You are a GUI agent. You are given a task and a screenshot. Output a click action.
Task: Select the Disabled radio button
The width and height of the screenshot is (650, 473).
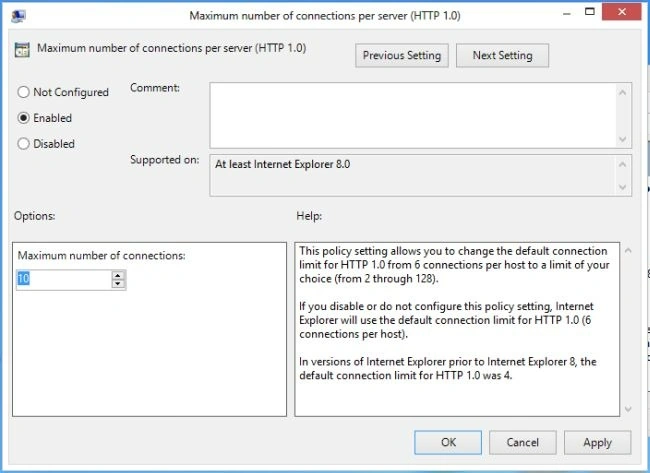[24, 144]
